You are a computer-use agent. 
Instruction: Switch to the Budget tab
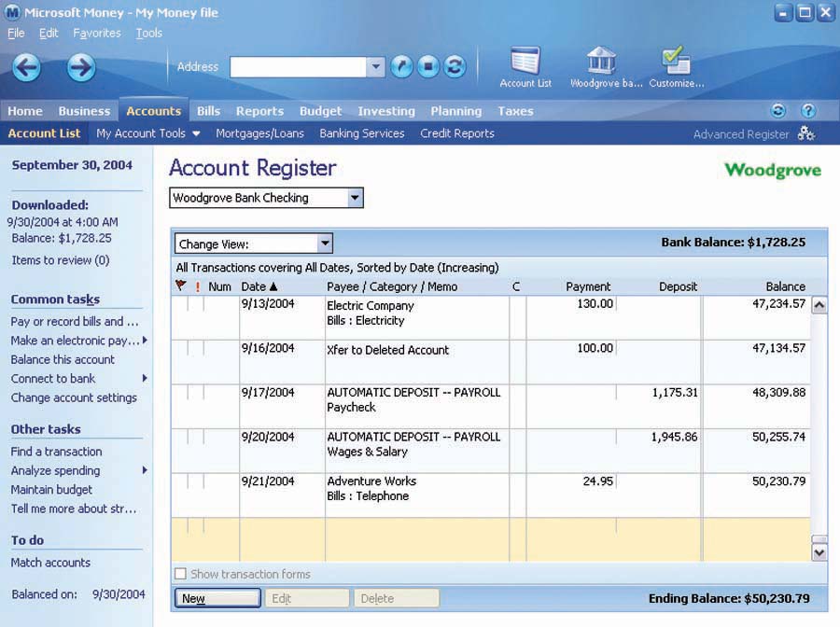click(x=320, y=111)
